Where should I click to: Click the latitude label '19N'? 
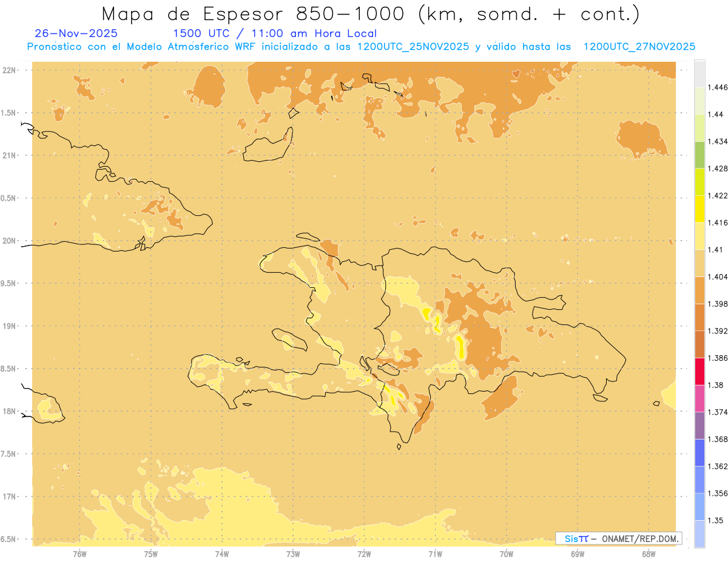point(10,326)
